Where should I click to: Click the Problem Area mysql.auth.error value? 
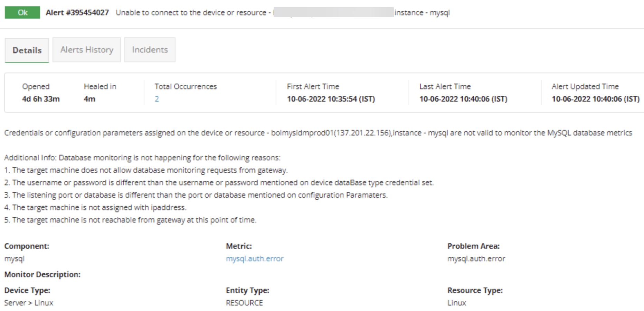coord(476,258)
